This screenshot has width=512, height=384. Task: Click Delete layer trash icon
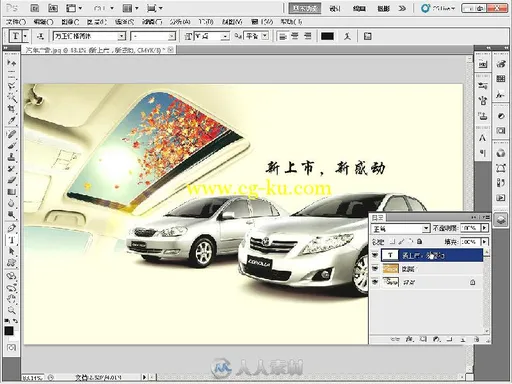coord(477,339)
